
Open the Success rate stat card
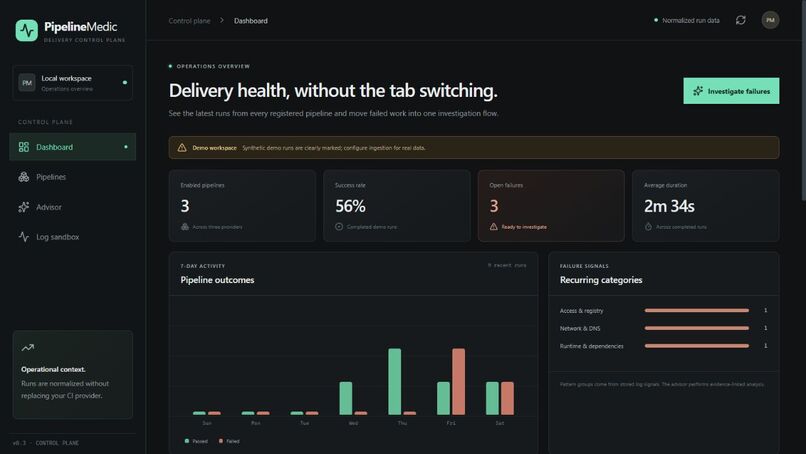click(397, 206)
